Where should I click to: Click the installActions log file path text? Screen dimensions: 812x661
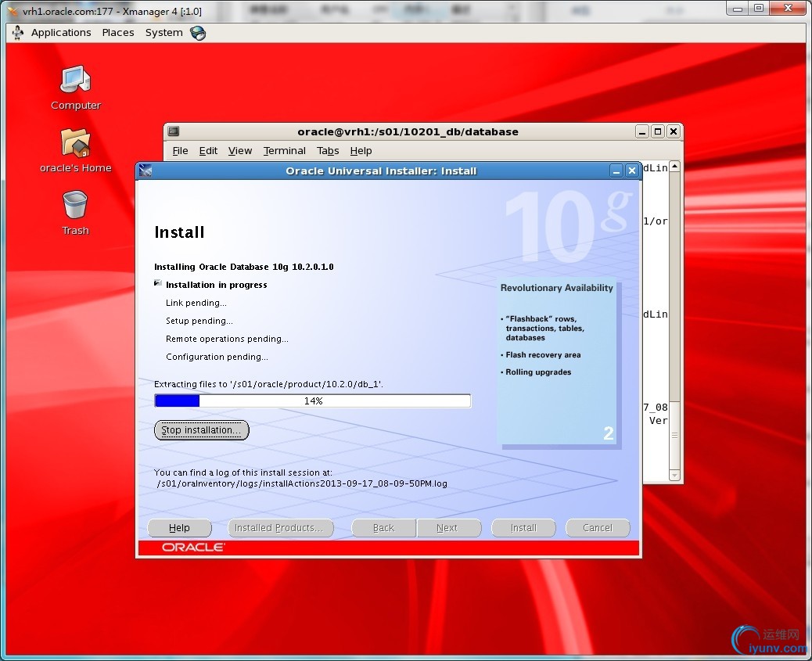pos(302,484)
